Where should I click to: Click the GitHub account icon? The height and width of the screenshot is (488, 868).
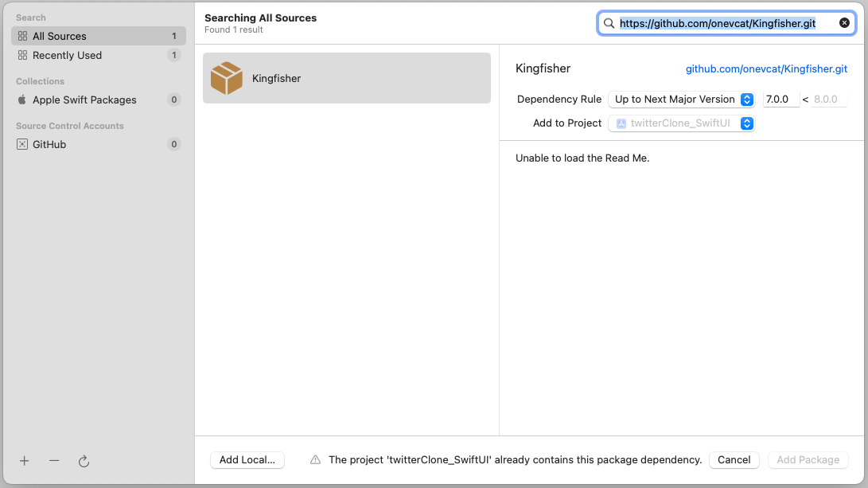22,145
